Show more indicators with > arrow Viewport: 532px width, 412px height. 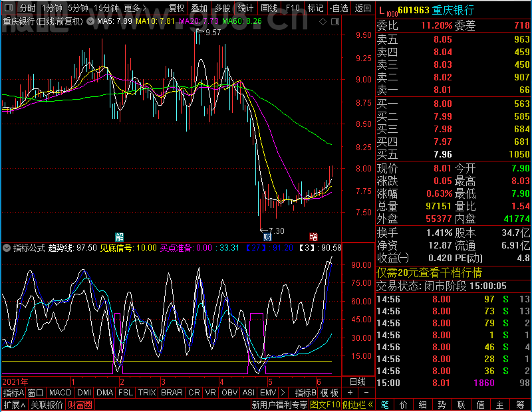click(283, 393)
